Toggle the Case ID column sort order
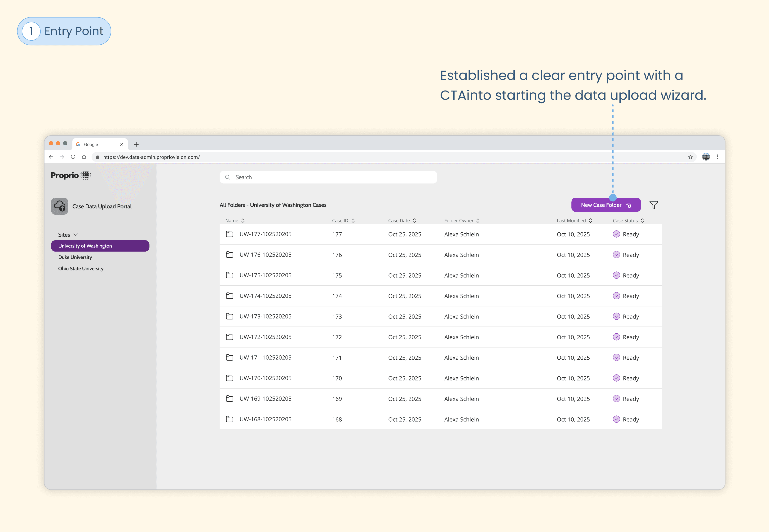Image resolution: width=769 pixels, height=532 pixels. coord(354,220)
